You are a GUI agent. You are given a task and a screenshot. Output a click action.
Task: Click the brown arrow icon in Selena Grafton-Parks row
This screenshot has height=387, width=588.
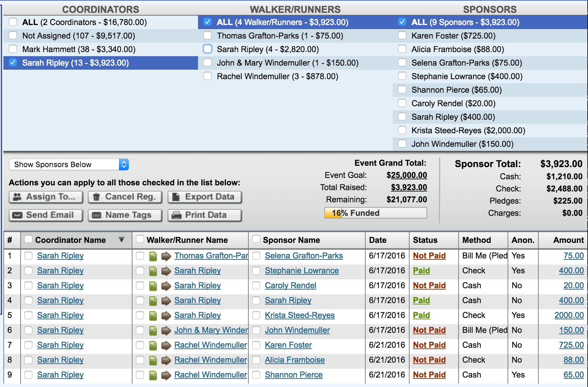pyautogui.click(x=166, y=256)
